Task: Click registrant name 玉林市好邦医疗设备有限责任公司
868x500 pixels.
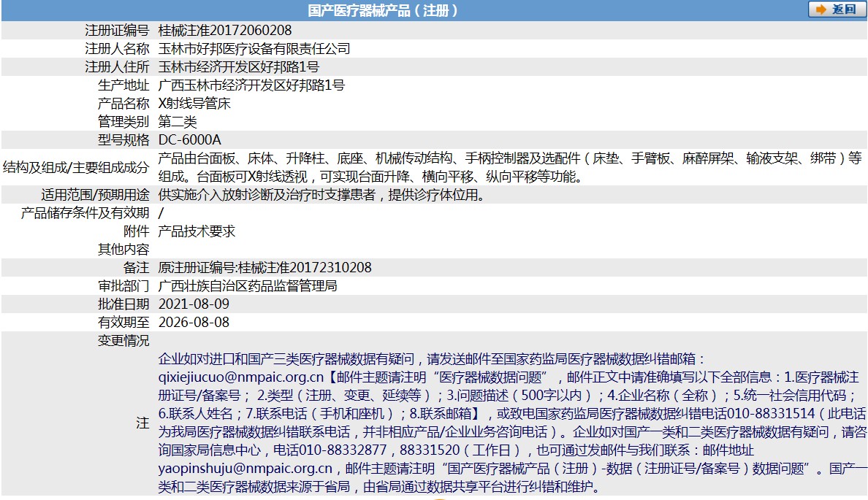Action: pos(254,49)
